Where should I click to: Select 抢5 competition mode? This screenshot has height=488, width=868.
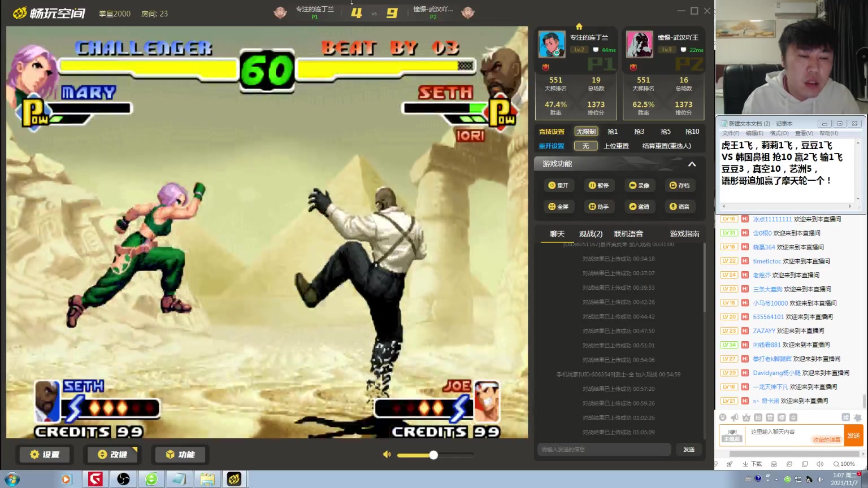[666, 132]
